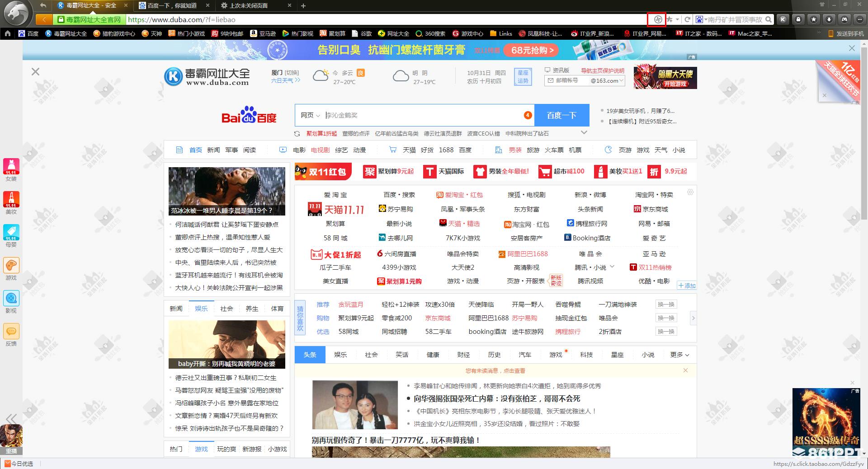The width and height of the screenshot is (868, 469).
Task: Open the @163.com email domain dropdown
Action: click(607, 80)
